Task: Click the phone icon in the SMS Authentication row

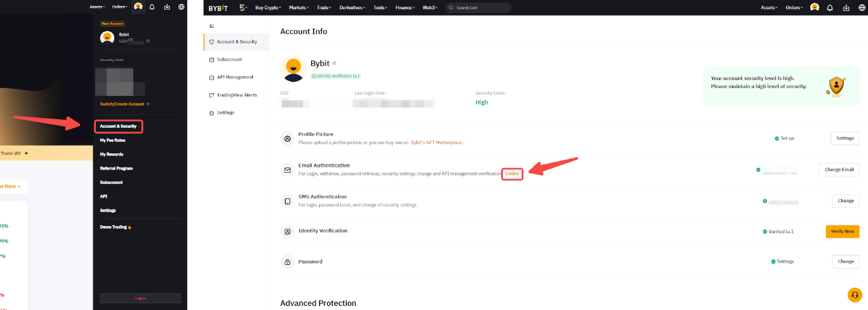Action: pos(287,201)
